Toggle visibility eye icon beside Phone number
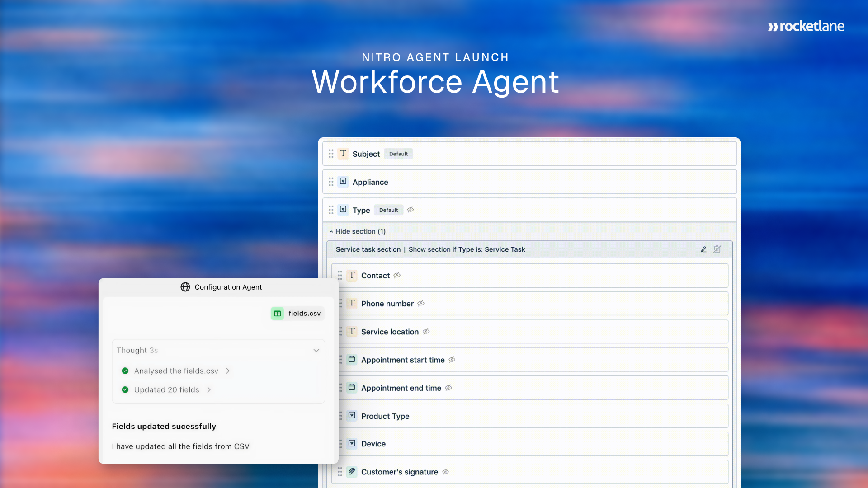This screenshot has height=488, width=868. click(x=421, y=304)
